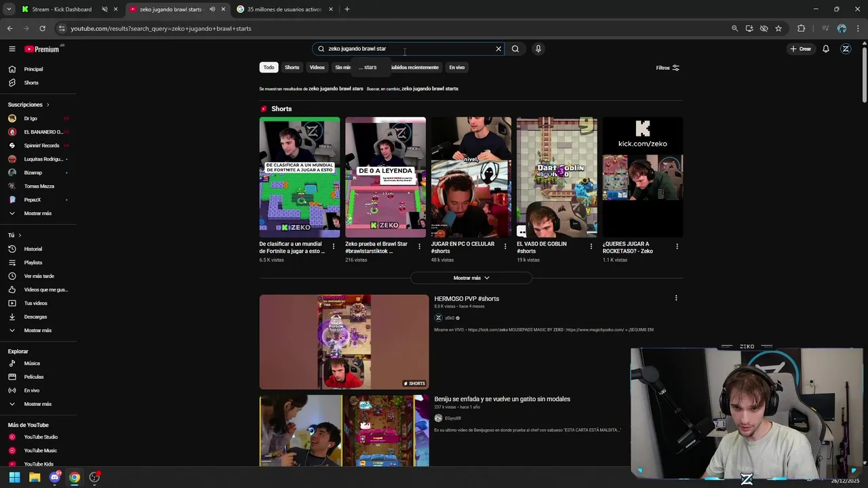Screen dimensions: 868x488
Task: Run search with magnifier button
Action: coord(515,49)
